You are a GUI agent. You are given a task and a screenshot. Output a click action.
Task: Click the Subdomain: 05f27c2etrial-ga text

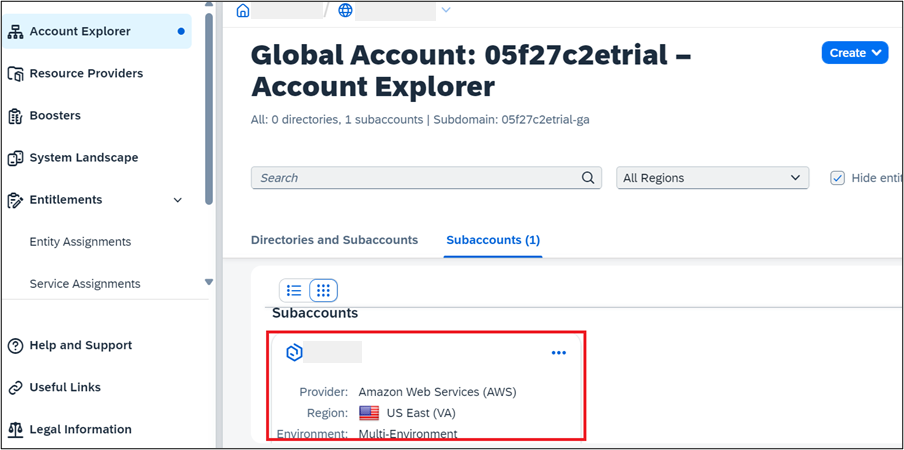click(x=511, y=120)
